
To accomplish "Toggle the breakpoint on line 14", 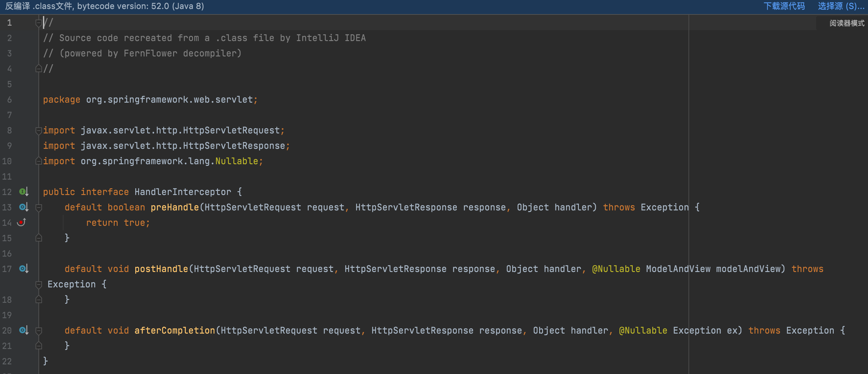I will [x=21, y=222].
